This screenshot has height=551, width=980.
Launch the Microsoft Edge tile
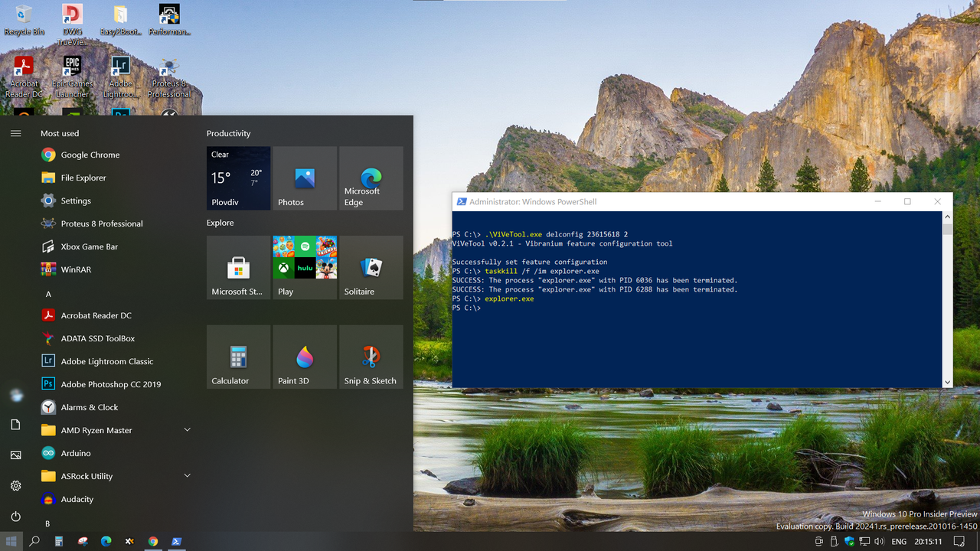(x=371, y=178)
